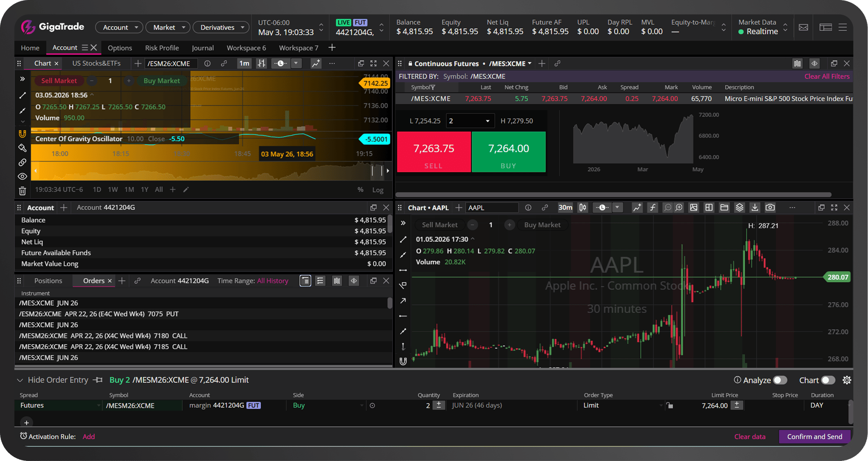The width and height of the screenshot is (868, 461).
Task: Open indicators icon in ESM26 chart toolbar
Action: pos(316,63)
